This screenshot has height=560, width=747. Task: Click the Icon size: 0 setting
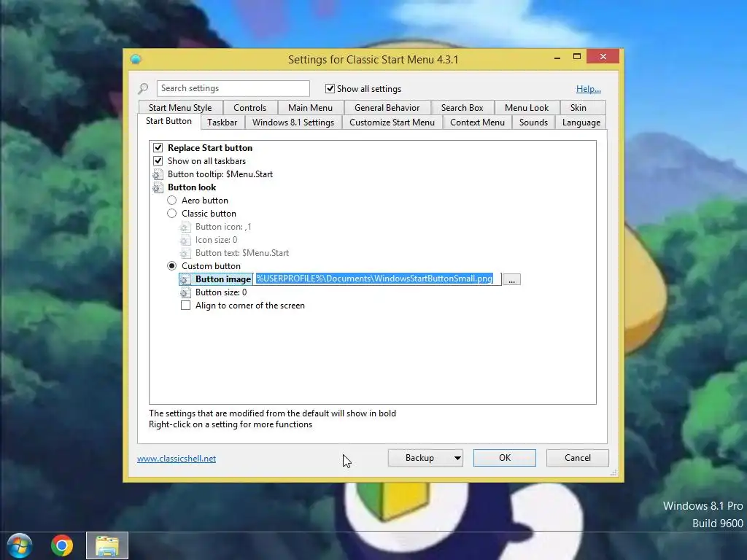coord(216,240)
